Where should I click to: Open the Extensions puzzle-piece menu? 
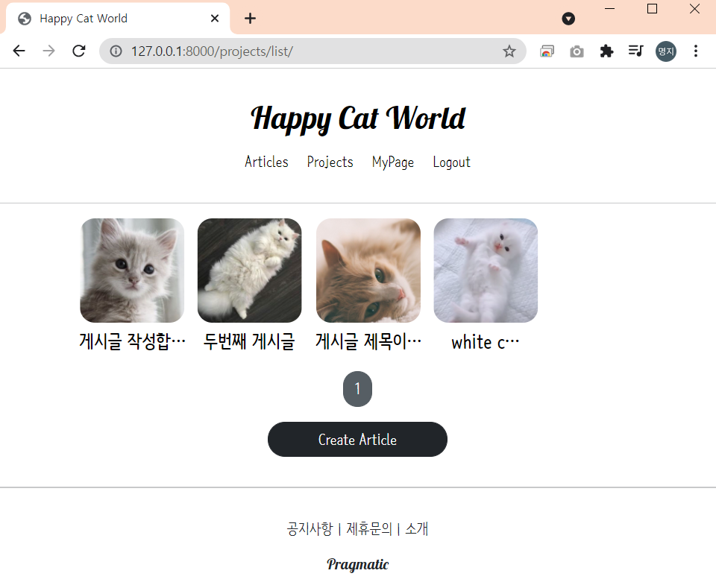606,51
